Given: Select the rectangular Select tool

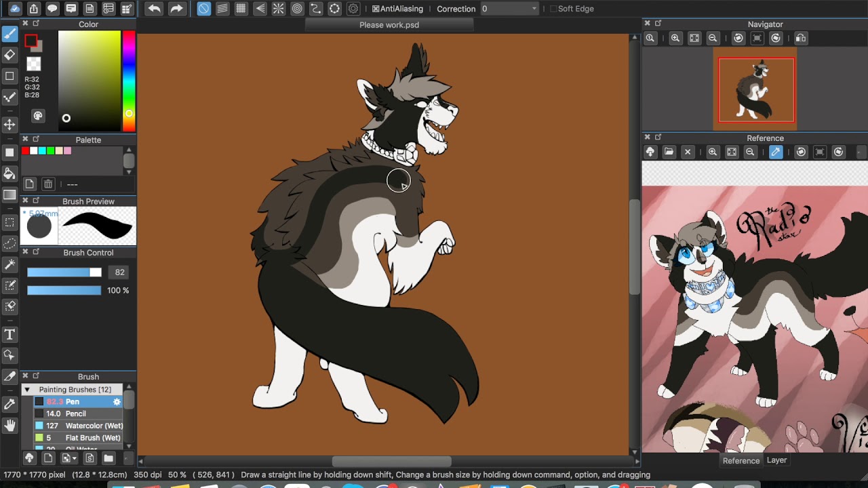Looking at the screenshot, I should tap(9, 222).
